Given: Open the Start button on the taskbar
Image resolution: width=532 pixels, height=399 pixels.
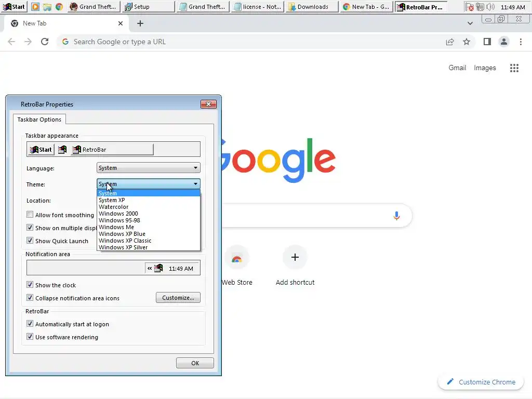Looking at the screenshot, I should pyautogui.click(x=14, y=6).
